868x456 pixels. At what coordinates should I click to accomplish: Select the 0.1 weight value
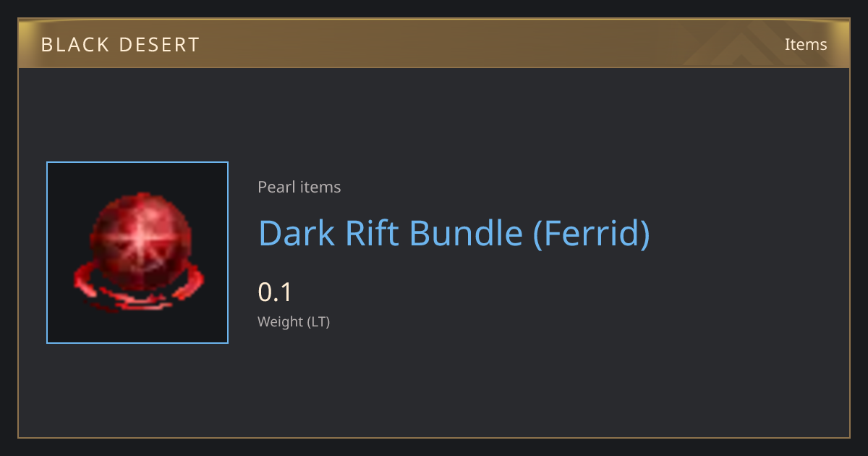(275, 292)
